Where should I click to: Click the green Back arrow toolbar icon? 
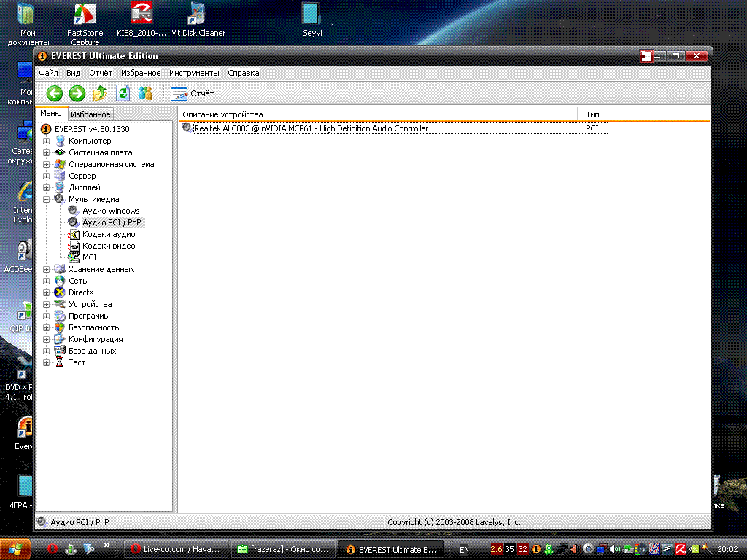[x=55, y=93]
